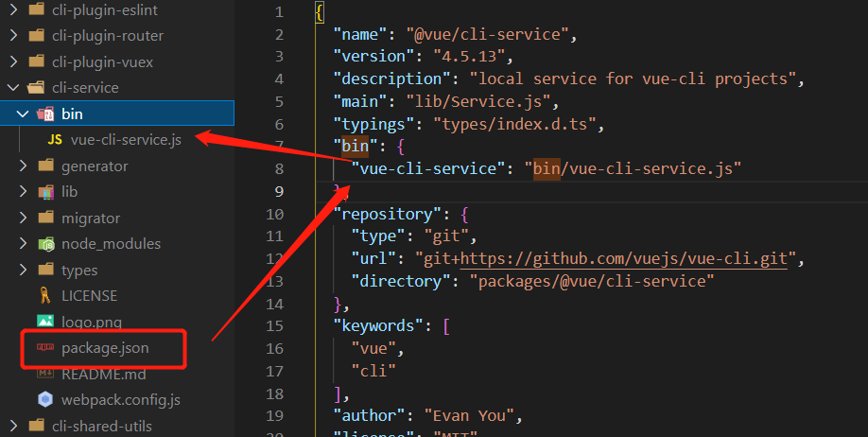Click the "keywords" key on line 15
This screenshot has height=437, width=868.
coord(378,325)
